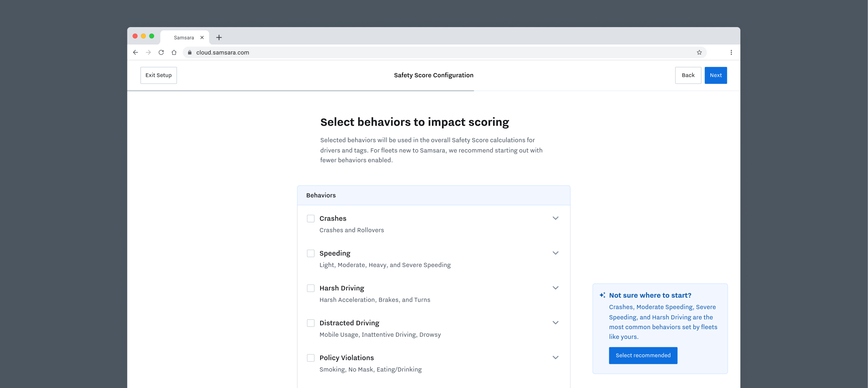868x388 pixels.
Task: Click the browser back arrow icon
Action: 135,52
